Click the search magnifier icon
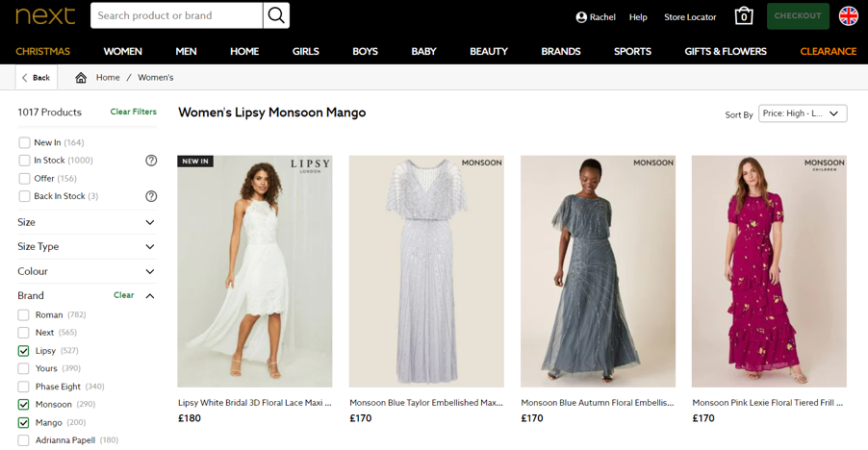Image resolution: width=868 pixels, height=450 pixels. (x=276, y=15)
